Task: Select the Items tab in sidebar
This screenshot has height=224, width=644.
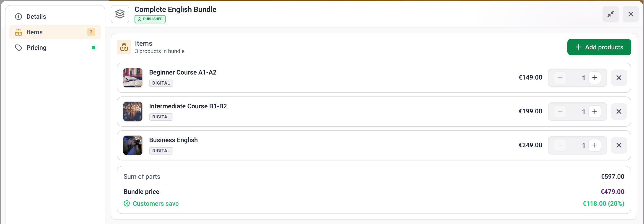Action: [x=55, y=32]
